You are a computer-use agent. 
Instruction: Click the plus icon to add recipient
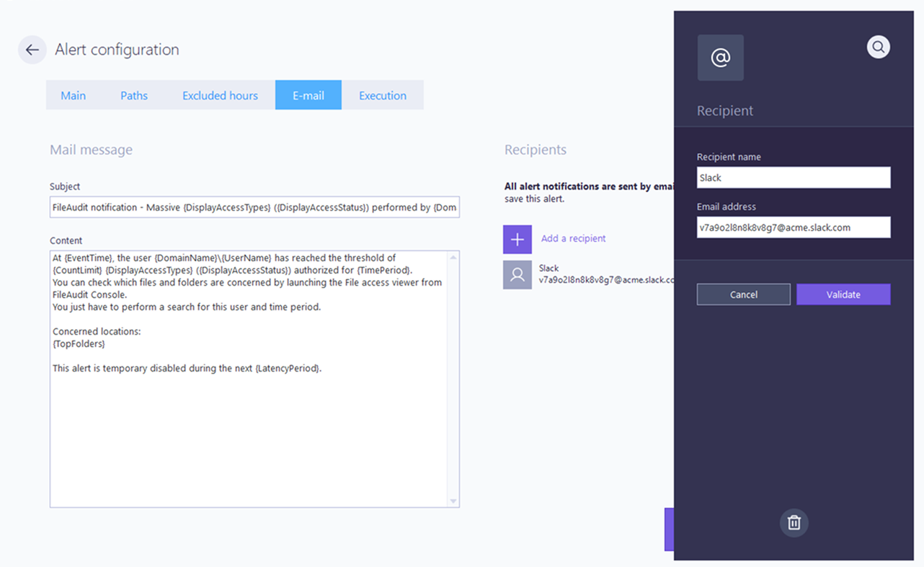(517, 239)
